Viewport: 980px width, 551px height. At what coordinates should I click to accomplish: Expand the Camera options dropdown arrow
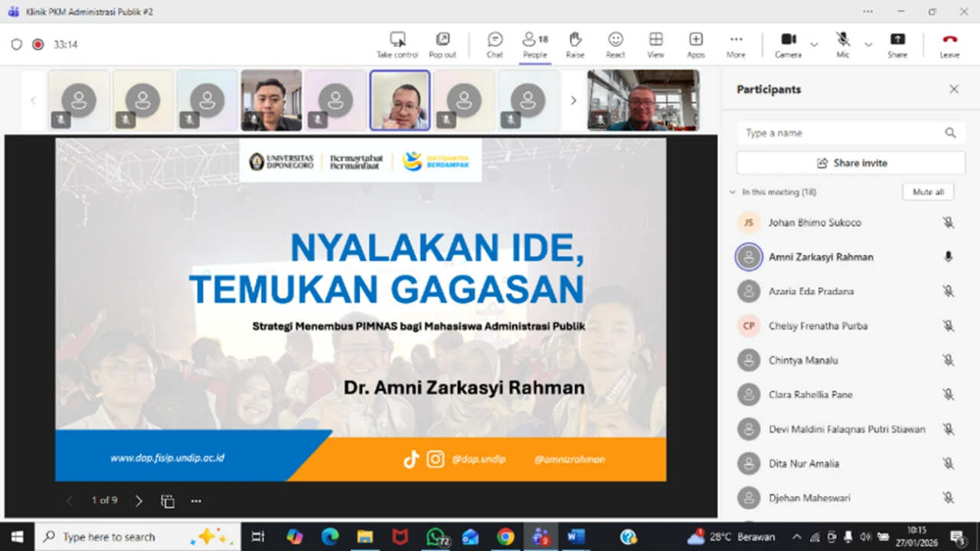tap(814, 44)
